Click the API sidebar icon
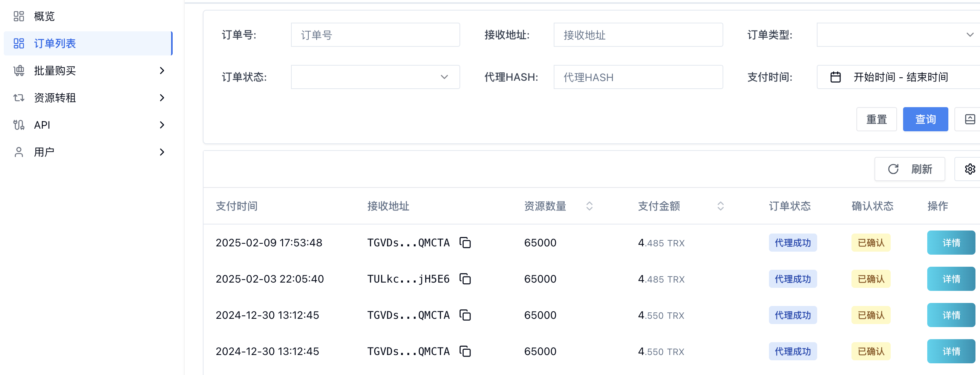980x375 pixels. 18,125
